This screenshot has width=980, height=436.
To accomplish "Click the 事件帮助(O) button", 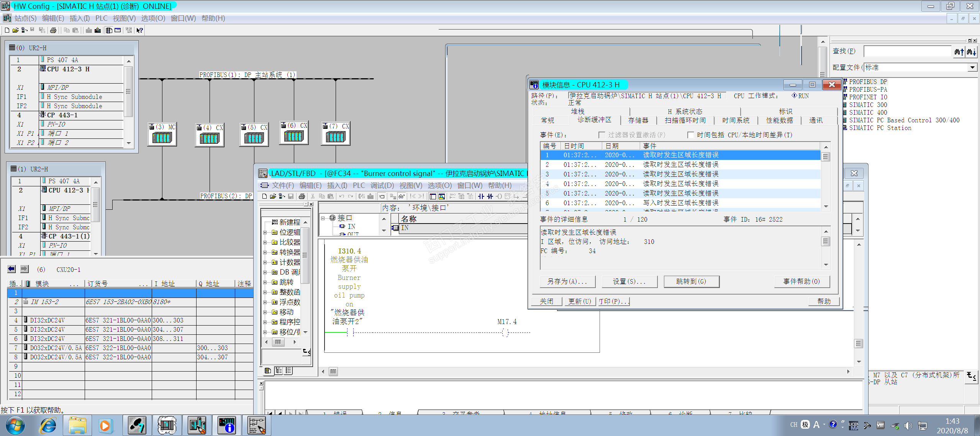I will [x=801, y=281].
